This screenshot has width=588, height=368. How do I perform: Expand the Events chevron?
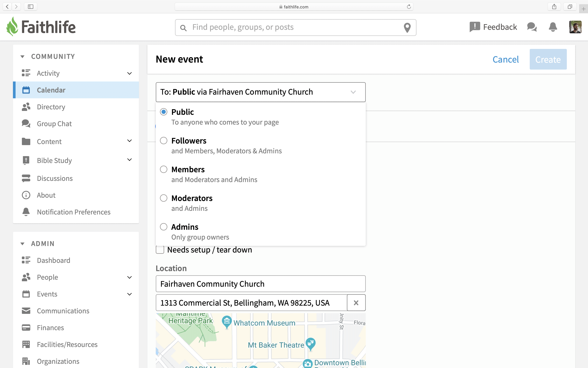click(x=129, y=294)
